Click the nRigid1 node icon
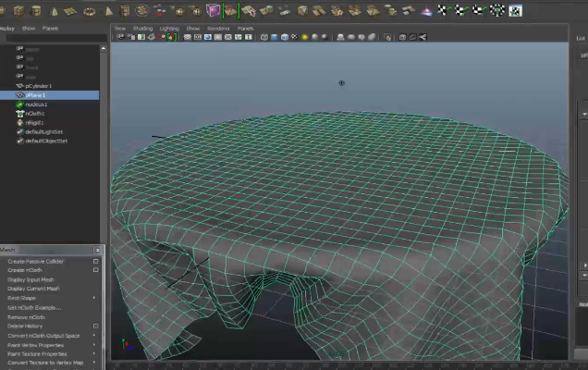The image size is (588, 370). [19, 122]
